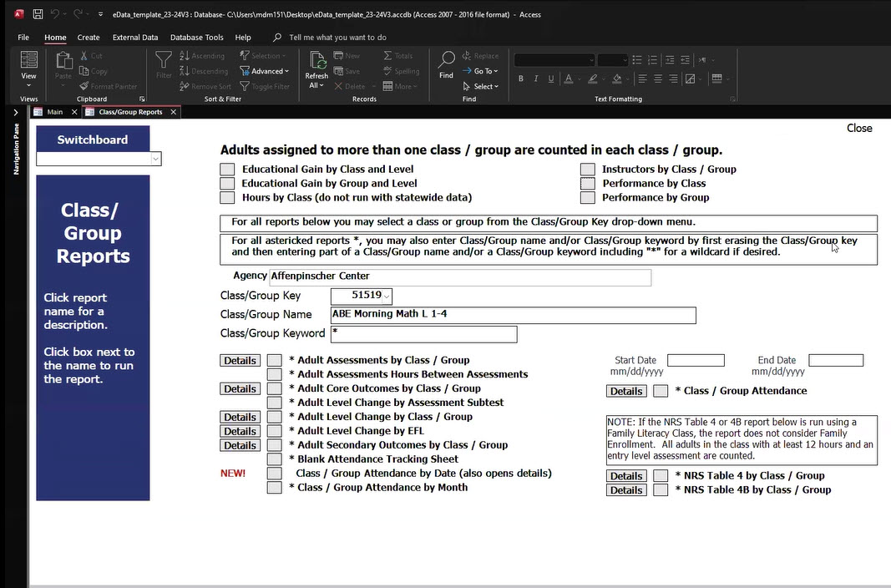Toggle Underline text formatting
891x588 pixels.
click(550, 79)
